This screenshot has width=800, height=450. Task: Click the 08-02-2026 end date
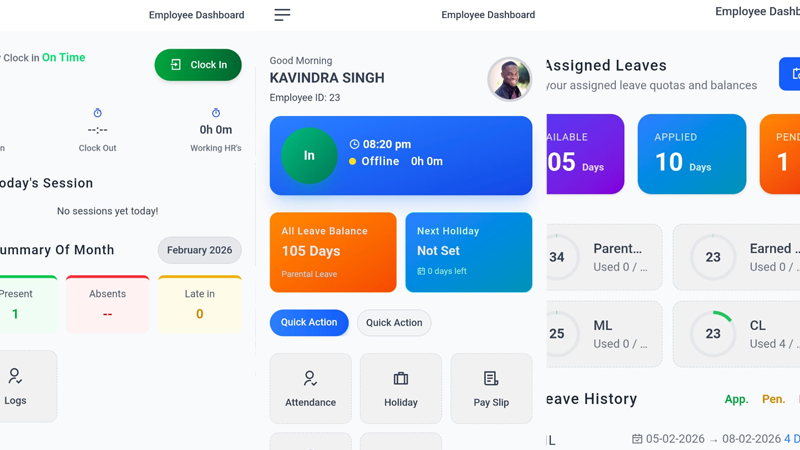click(752, 439)
